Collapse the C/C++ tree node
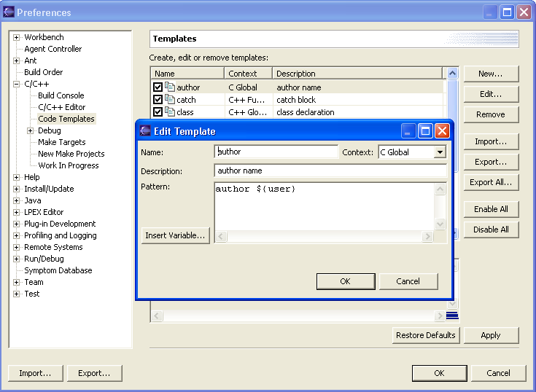The height and width of the screenshot is (392, 536). coord(17,84)
